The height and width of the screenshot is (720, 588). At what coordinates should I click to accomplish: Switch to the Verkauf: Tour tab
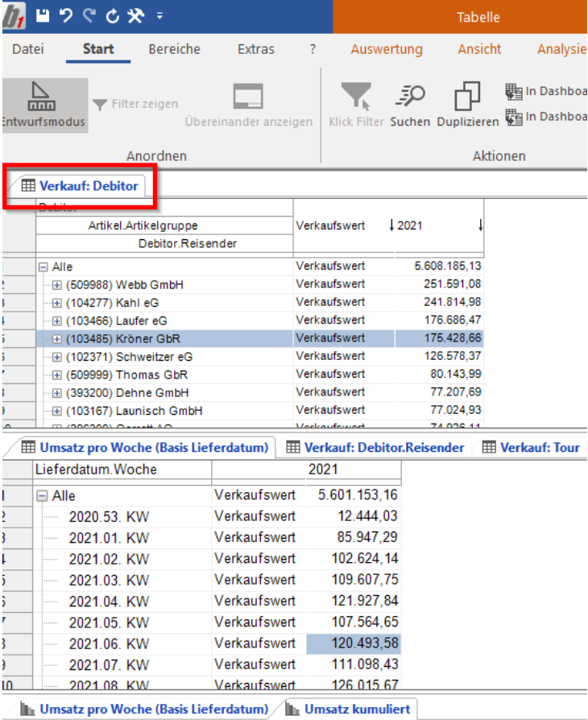532,448
